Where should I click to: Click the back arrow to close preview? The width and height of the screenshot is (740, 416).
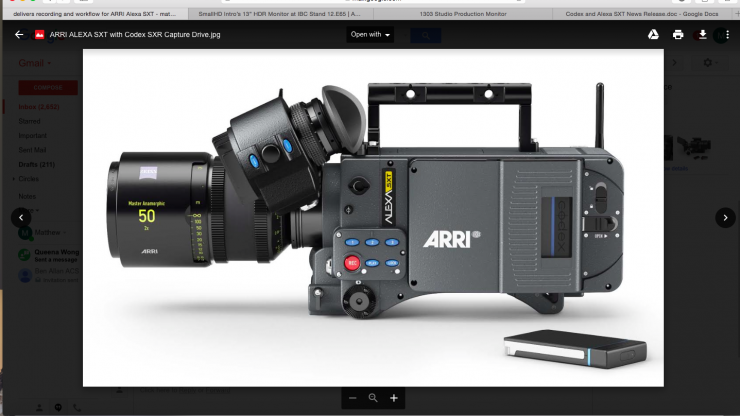click(x=19, y=34)
